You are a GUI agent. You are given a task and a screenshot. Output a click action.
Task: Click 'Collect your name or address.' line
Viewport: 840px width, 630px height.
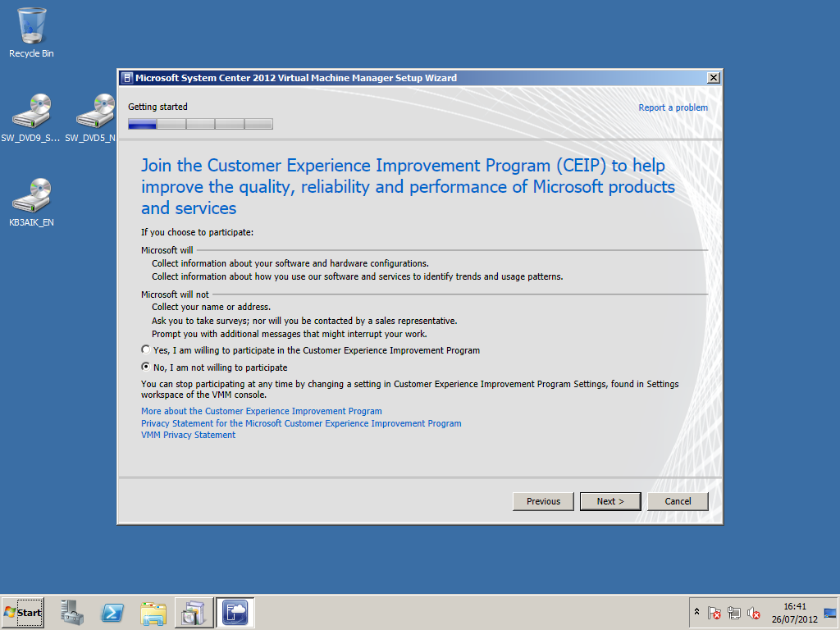pyautogui.click(x=211, y=307)
